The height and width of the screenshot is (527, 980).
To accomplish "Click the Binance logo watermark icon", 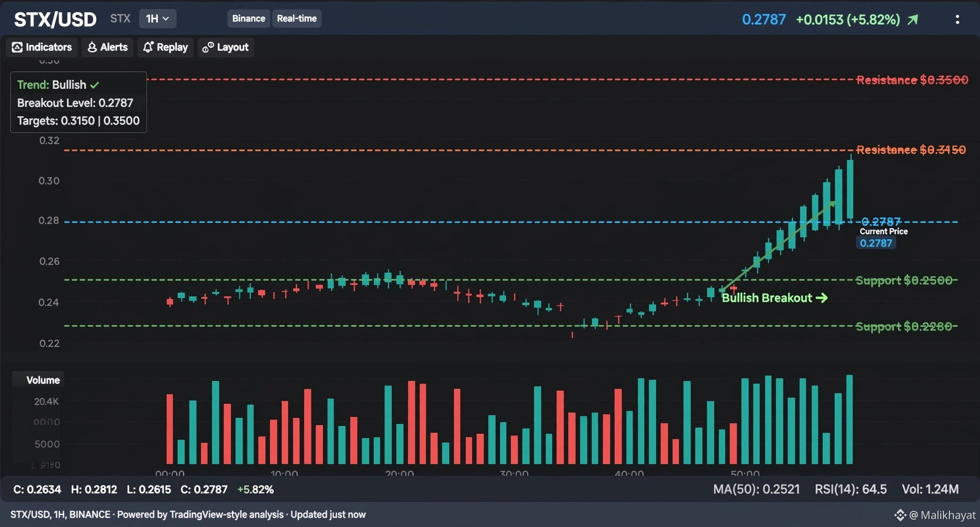I will [x=900, y=515].
